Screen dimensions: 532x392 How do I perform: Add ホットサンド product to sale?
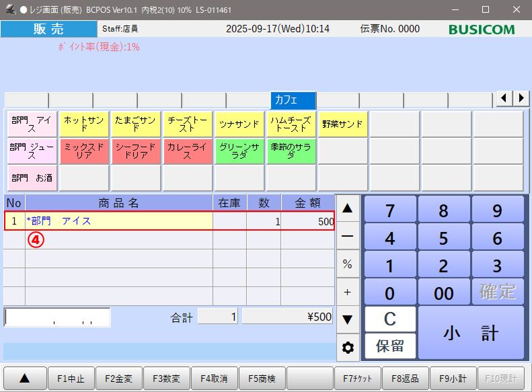tap(83, 124)
